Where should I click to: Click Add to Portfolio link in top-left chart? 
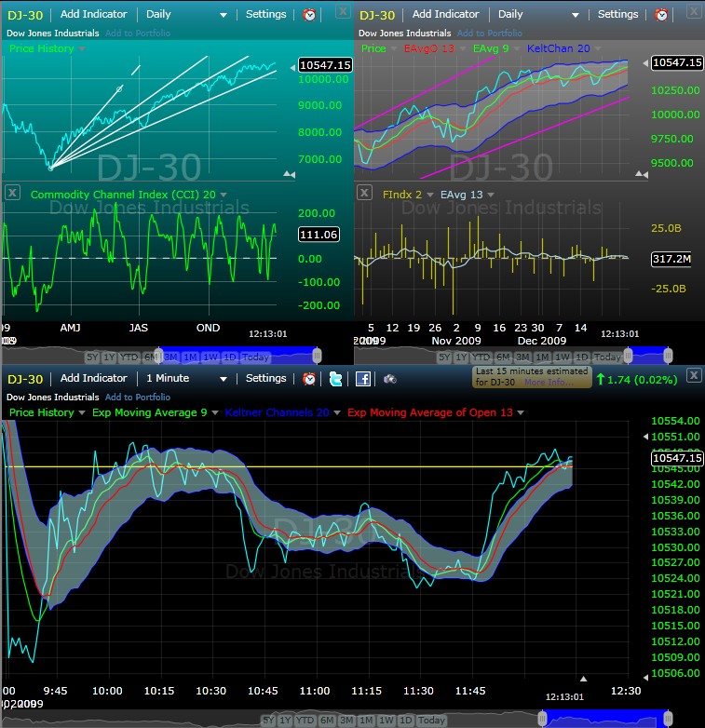pyautogui.click(x=138, y=34)
